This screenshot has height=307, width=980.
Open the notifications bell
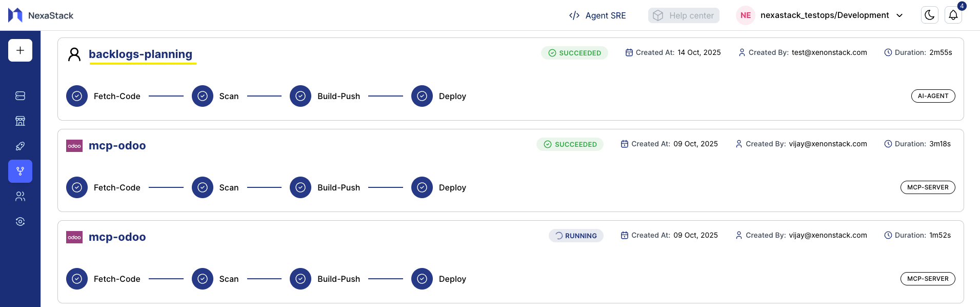pyautogui.click(x=953, y=15)
